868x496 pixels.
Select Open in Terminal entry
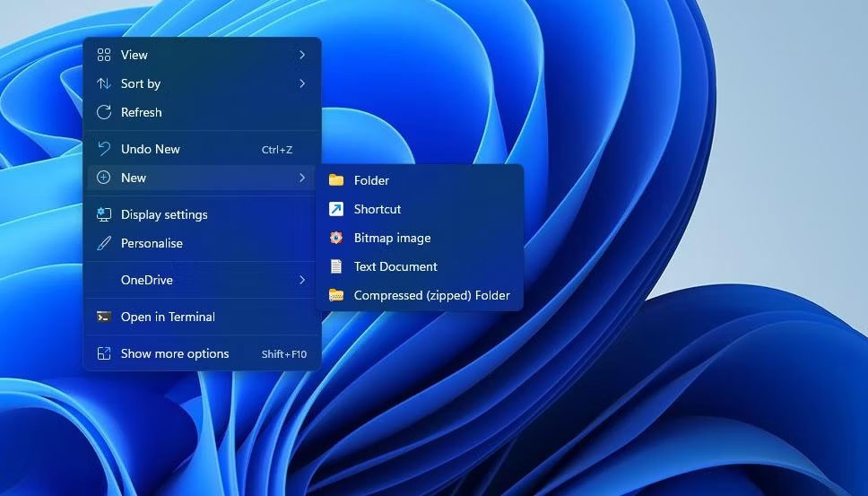168,317
